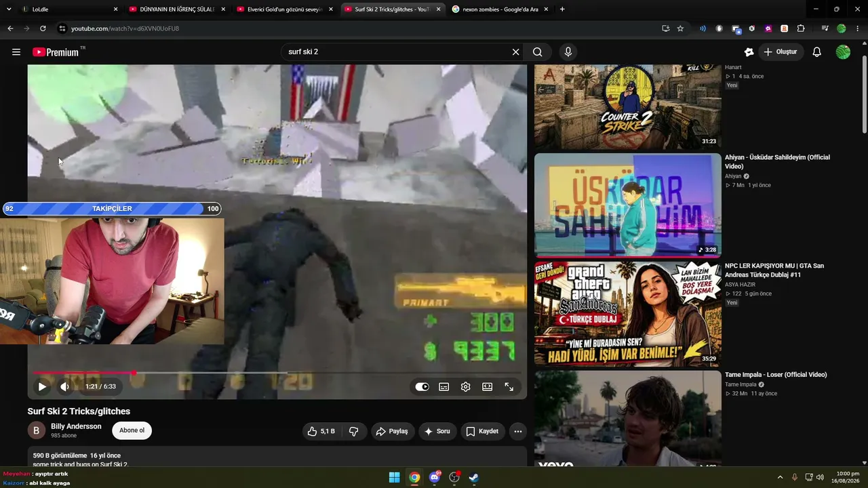Switch to the Elverici Gold'un tab
Viewport: 868px width, 488px height.
click(x=285, y=9)
